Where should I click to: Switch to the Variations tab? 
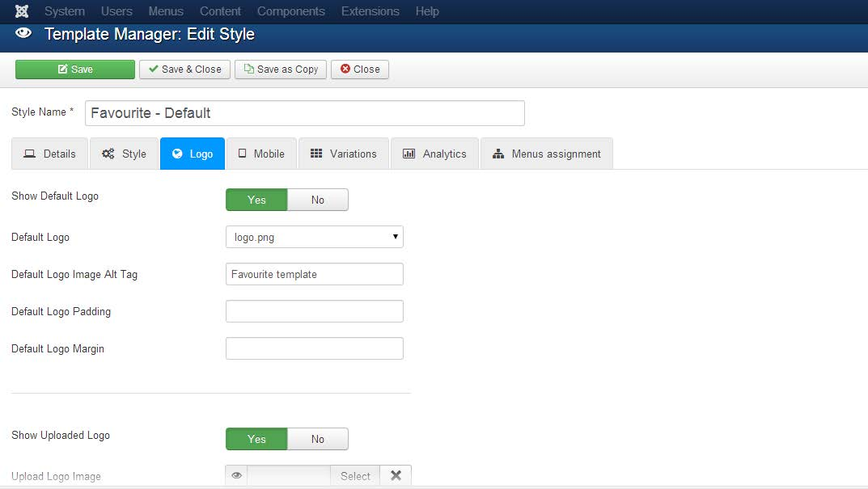344,154
